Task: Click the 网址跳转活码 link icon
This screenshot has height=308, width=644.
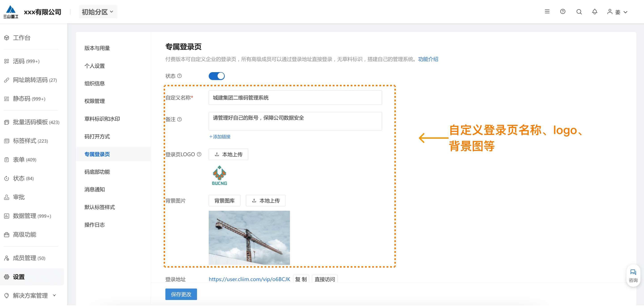Action: (7, 80)
